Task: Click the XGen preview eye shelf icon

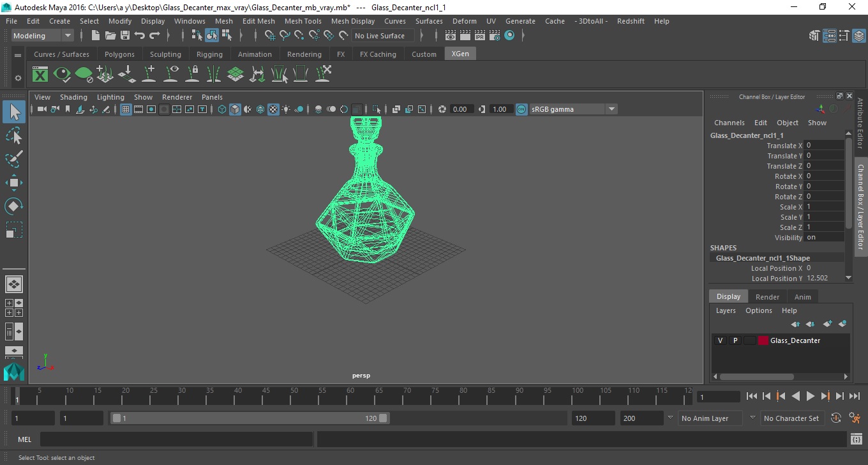Action: pyautogui.click(x=62, y=75)
